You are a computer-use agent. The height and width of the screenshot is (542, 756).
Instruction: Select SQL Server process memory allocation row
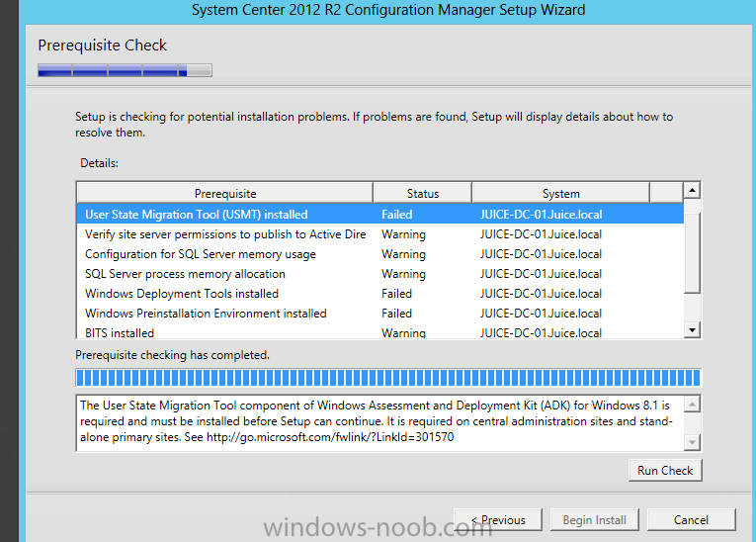click(x=379, y=274)
